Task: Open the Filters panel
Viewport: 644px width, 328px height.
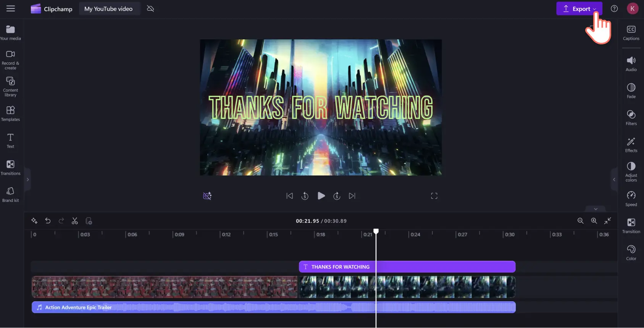Action: tap(631, 118)
